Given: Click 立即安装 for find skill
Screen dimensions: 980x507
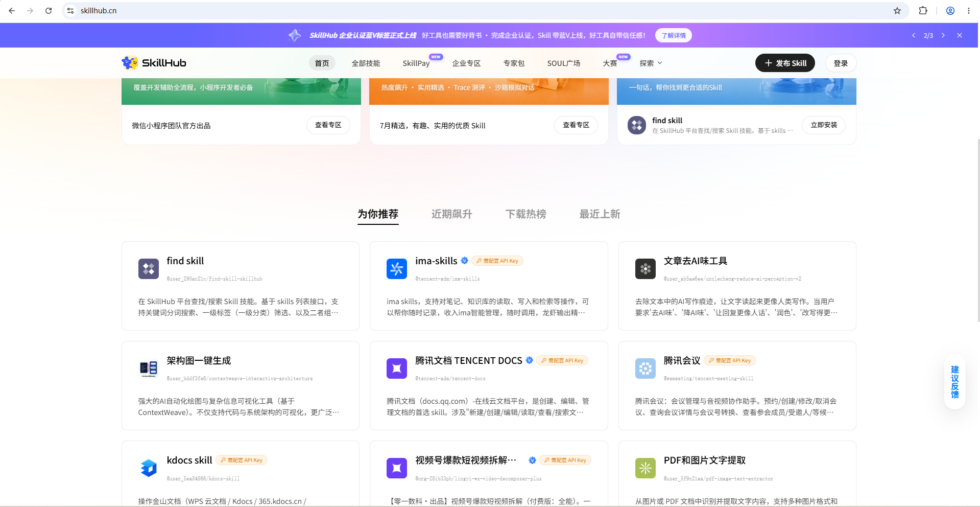Looking at the screenshot, I should coord(824,125).
